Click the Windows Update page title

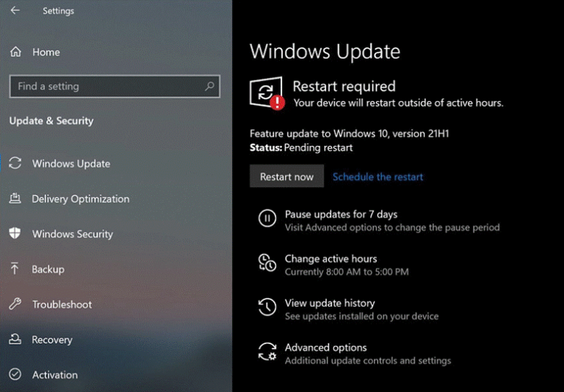[325, 51]
